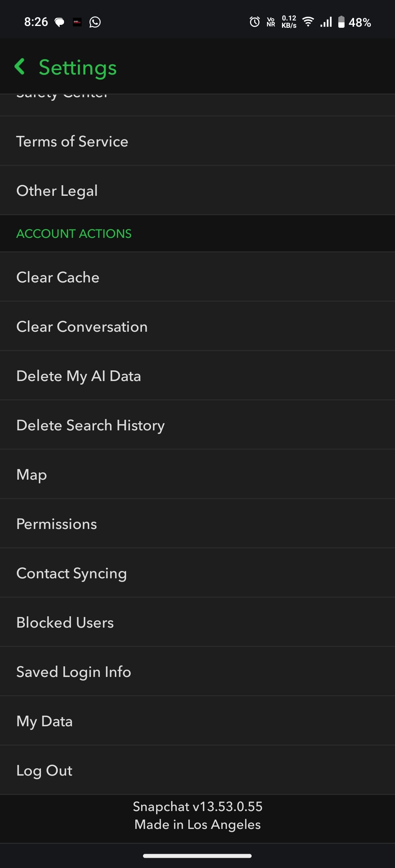395x868 pixels.
Task: Open Contact Syncing
Action: click(x=72, y=573)
